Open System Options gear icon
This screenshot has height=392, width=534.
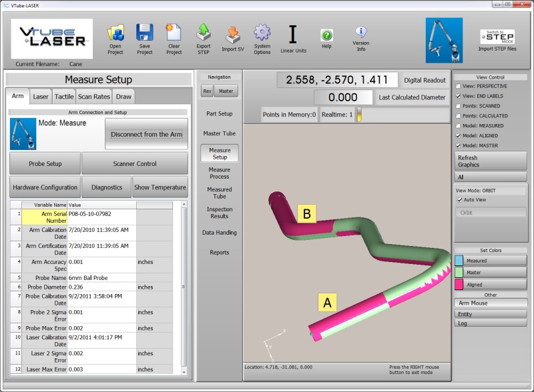tap(262, 33)
